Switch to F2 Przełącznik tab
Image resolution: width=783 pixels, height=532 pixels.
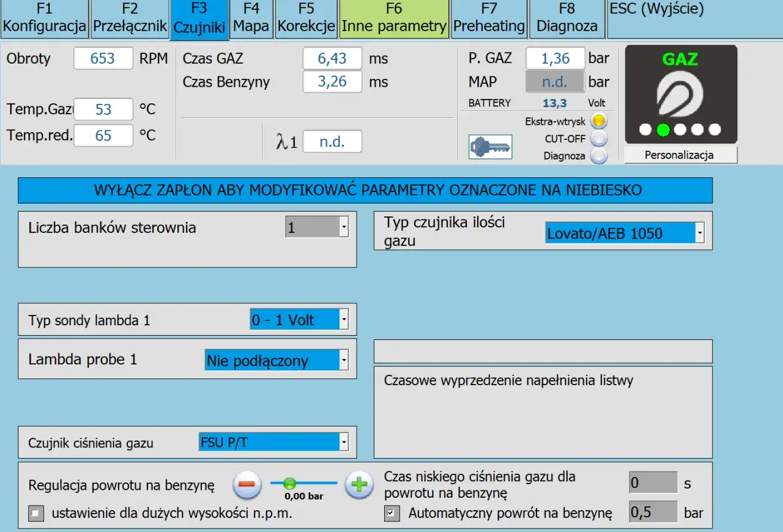coord(130,18)
